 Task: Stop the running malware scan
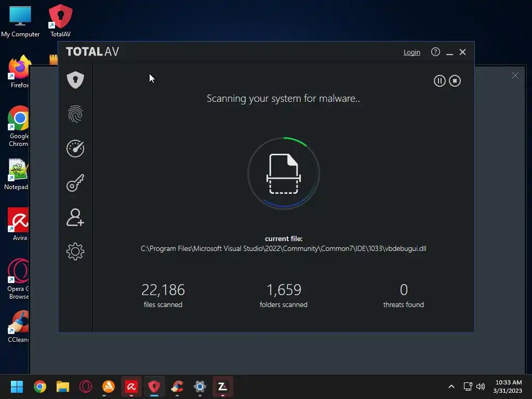455,81
